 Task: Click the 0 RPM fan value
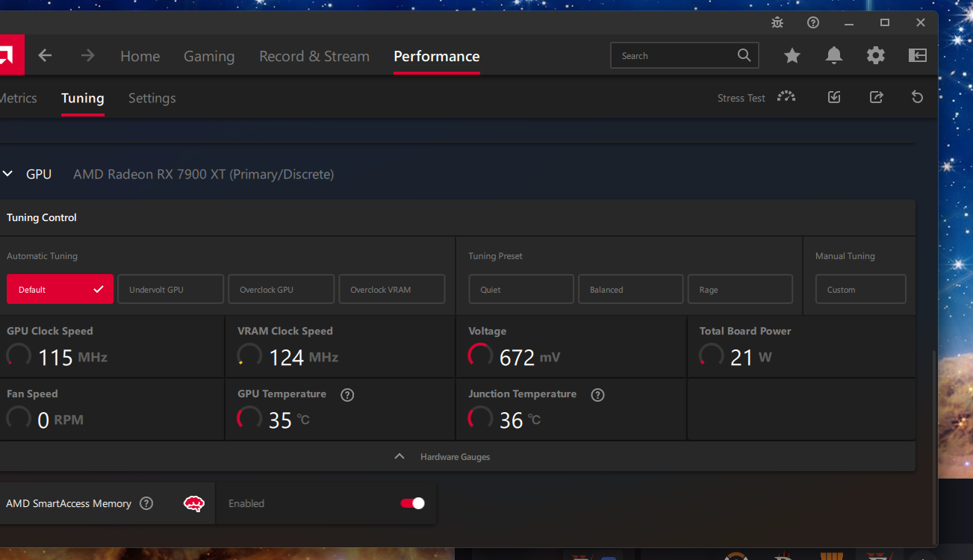click(60, 420)
